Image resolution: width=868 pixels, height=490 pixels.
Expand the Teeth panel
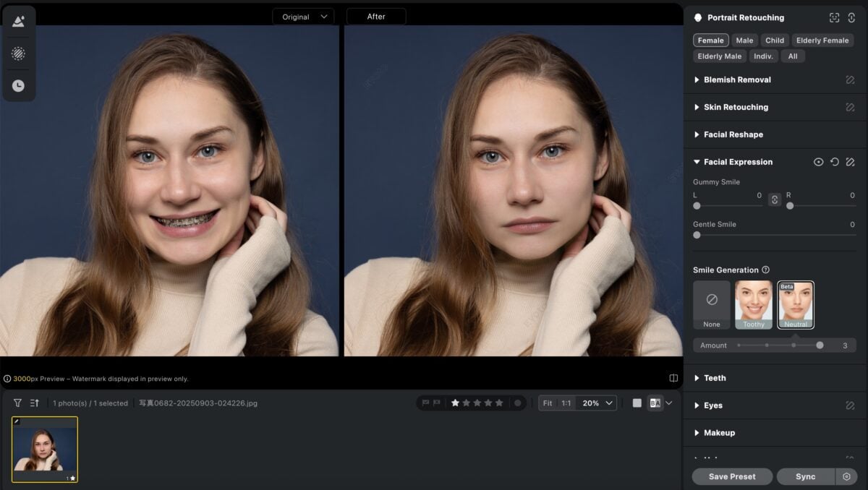[716, 377]
